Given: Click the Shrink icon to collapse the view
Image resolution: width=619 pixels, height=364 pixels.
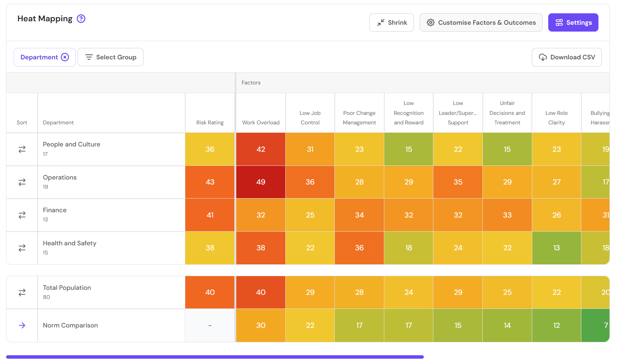Looking at the screenshot, I should click(x=380, y=22).
